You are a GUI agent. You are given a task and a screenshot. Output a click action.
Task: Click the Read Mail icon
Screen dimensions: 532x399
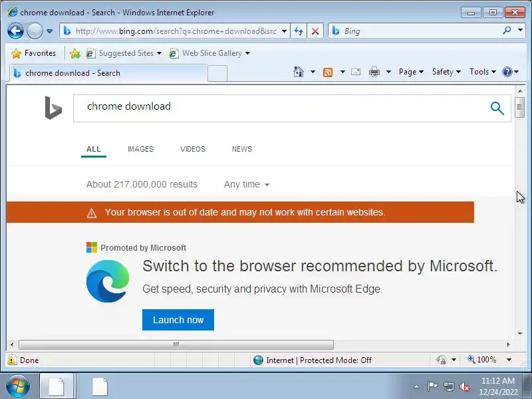coord(356,72)
